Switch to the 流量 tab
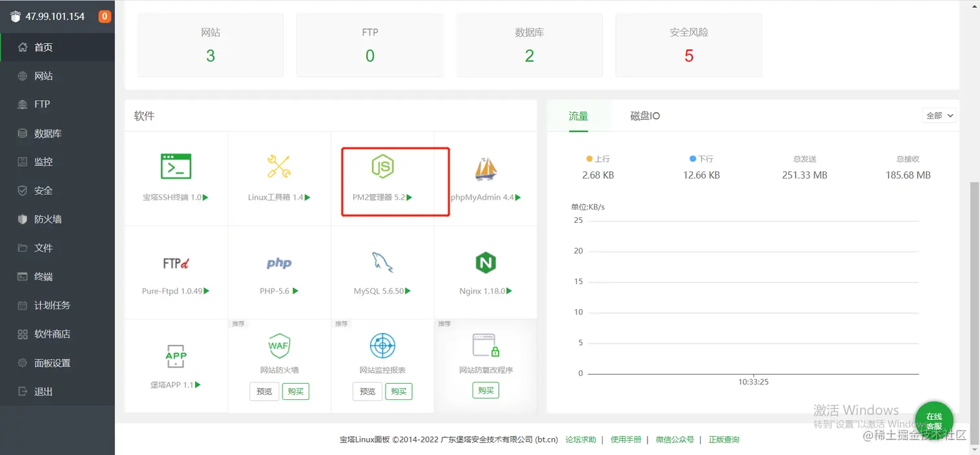Image resolution: width=980 pixels, height=455 pixels. [578, 116]
